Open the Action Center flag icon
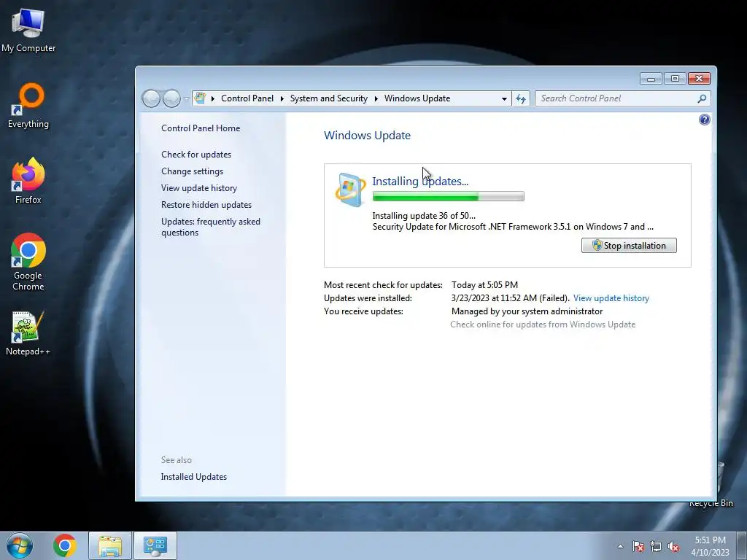Image resolution: width=747 pixels, height=560 pixels. pos(638,546)
